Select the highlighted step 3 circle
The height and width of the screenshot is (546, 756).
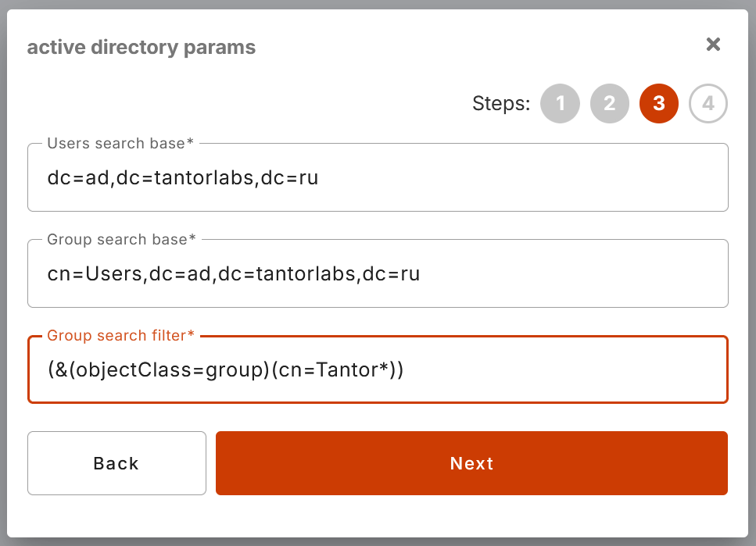pyautogui.click(x=658, y=103)
